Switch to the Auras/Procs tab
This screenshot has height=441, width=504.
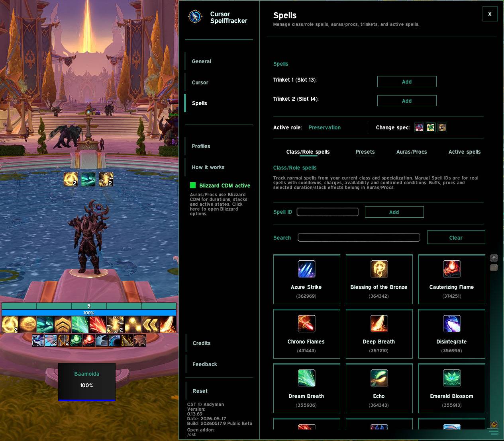[412, 152]
